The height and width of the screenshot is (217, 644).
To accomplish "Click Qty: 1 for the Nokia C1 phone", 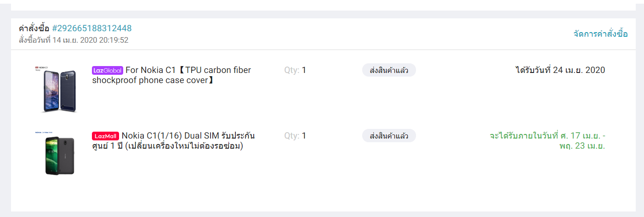I will (295, 136).
